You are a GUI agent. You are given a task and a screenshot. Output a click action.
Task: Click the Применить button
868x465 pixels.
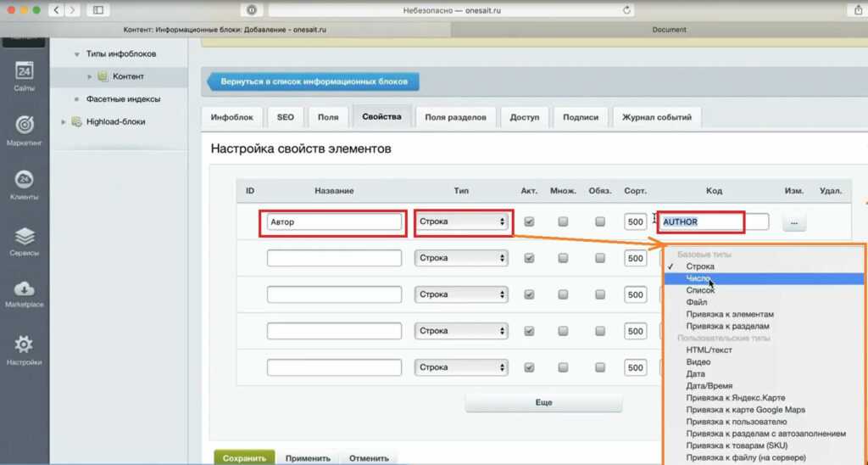click(308, 458)
